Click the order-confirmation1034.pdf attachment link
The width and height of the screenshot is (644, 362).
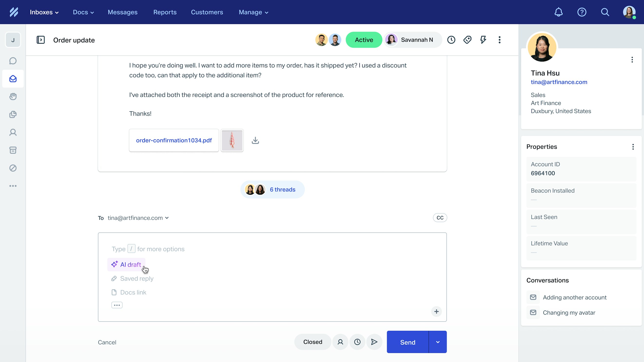point(174,140)
